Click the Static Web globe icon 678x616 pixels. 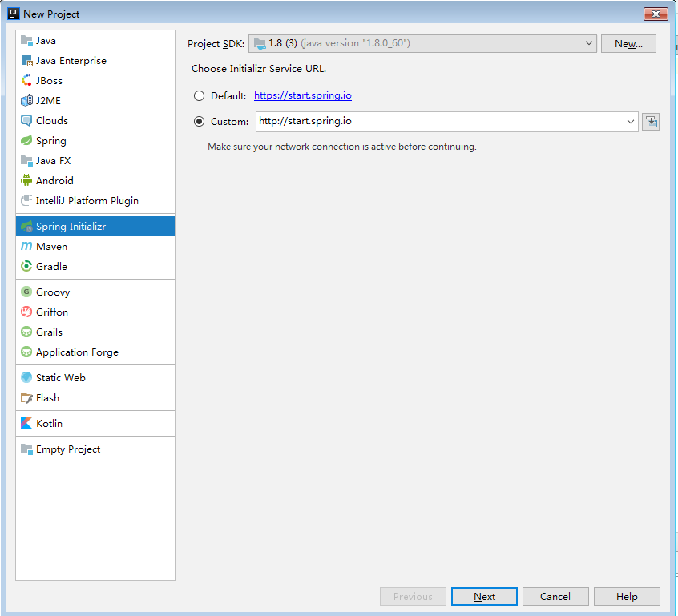(26, 377)
